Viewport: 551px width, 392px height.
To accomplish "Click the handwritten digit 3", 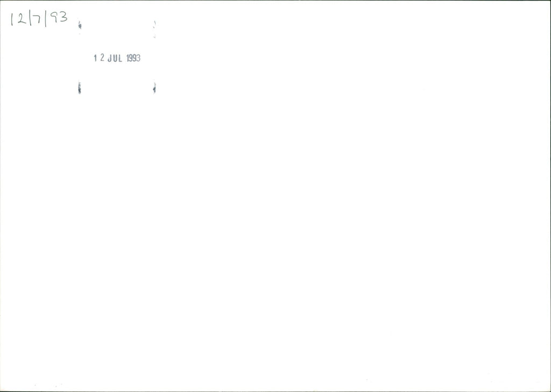I will pos(63,16).
